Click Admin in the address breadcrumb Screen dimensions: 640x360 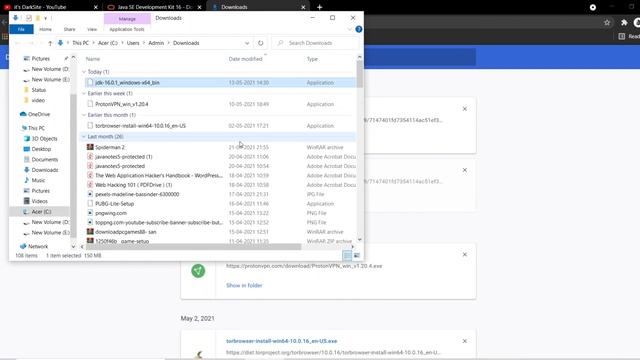(x=156, y=43)
